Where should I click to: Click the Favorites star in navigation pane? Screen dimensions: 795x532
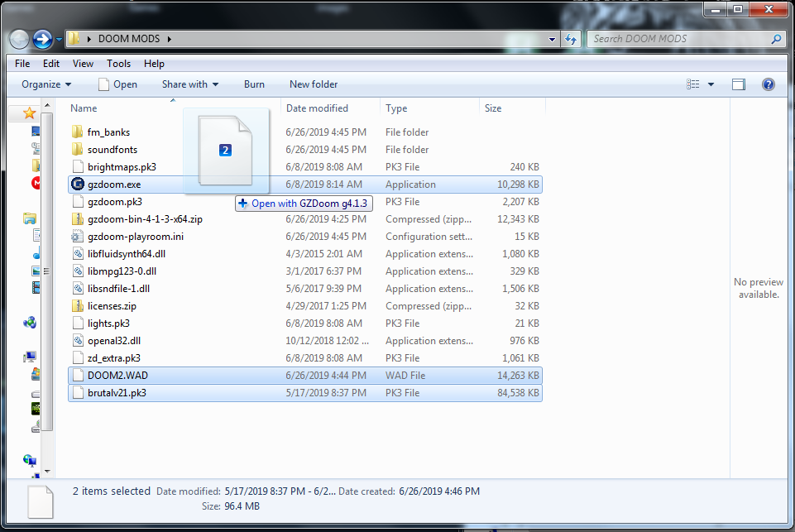[x=29, y=113]
